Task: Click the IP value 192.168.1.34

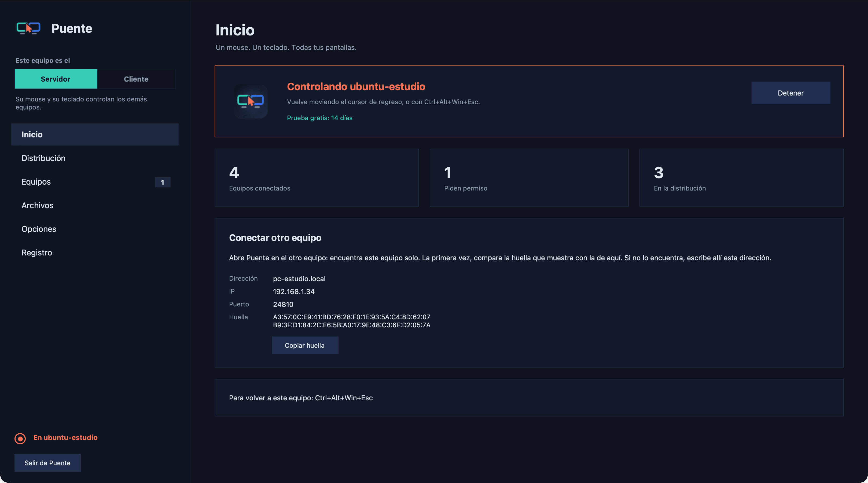Action: [x=294, y=292]
